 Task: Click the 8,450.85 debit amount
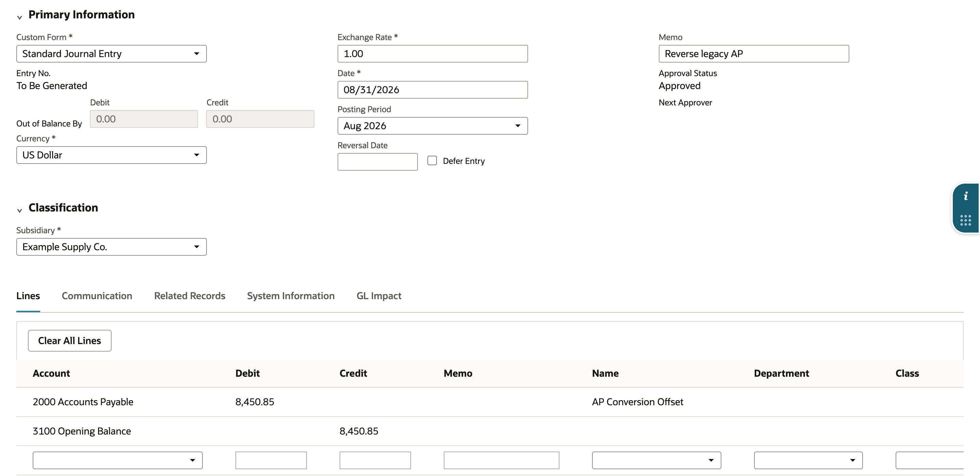point(255,402)
